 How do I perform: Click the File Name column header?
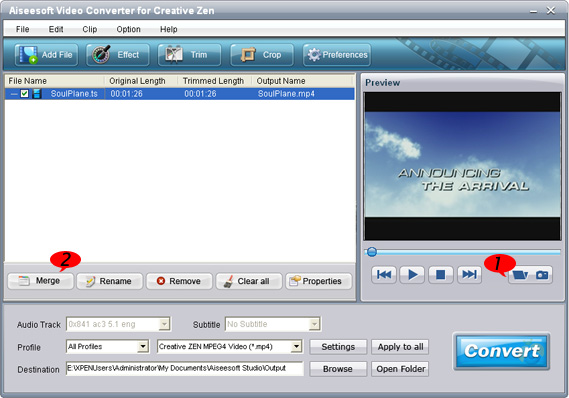[55, 81]
